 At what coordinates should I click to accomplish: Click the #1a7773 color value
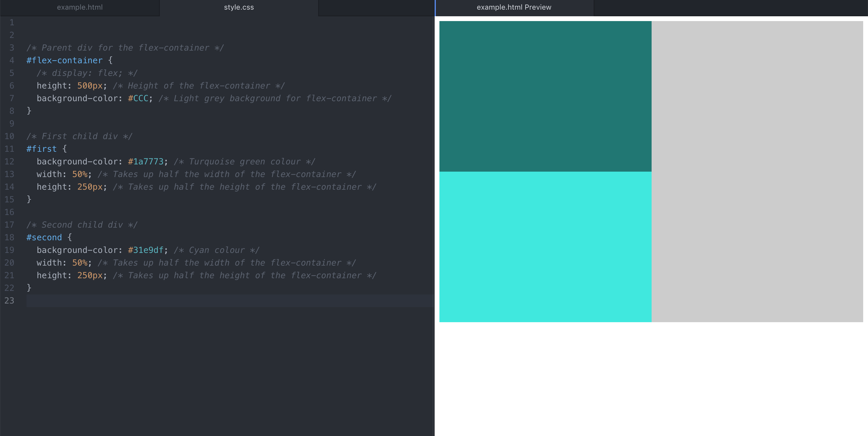146,162
